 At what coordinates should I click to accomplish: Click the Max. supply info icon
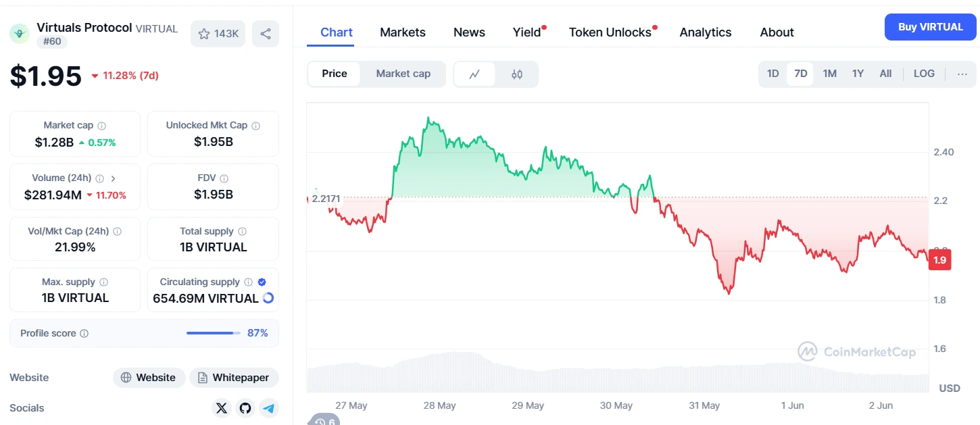click(103, 282)
